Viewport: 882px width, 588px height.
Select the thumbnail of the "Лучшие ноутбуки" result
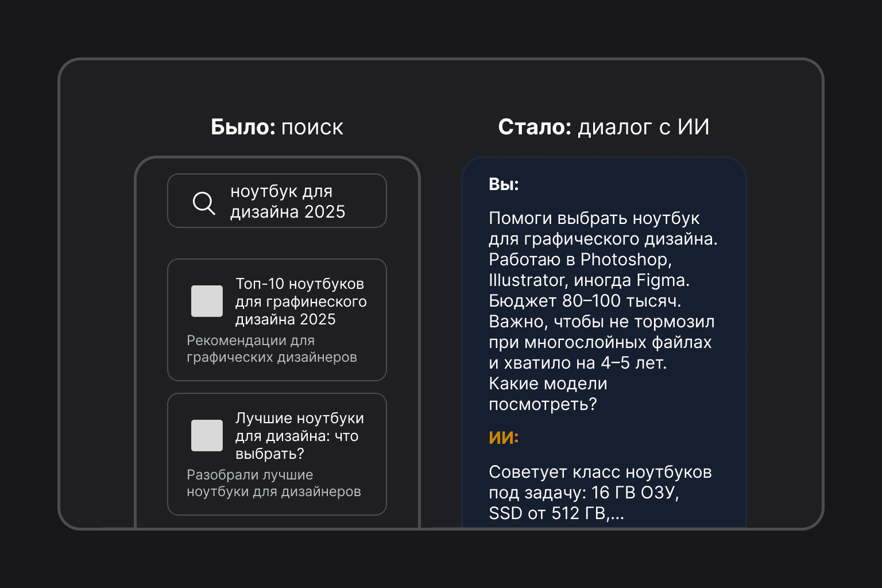[x=207, y=435]
